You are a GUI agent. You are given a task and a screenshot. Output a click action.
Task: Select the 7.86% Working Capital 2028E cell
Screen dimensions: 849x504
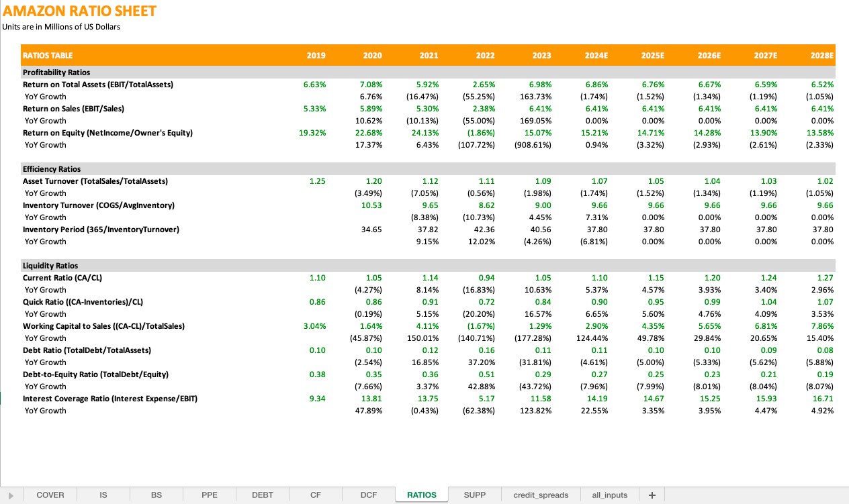tap(822, 326)
